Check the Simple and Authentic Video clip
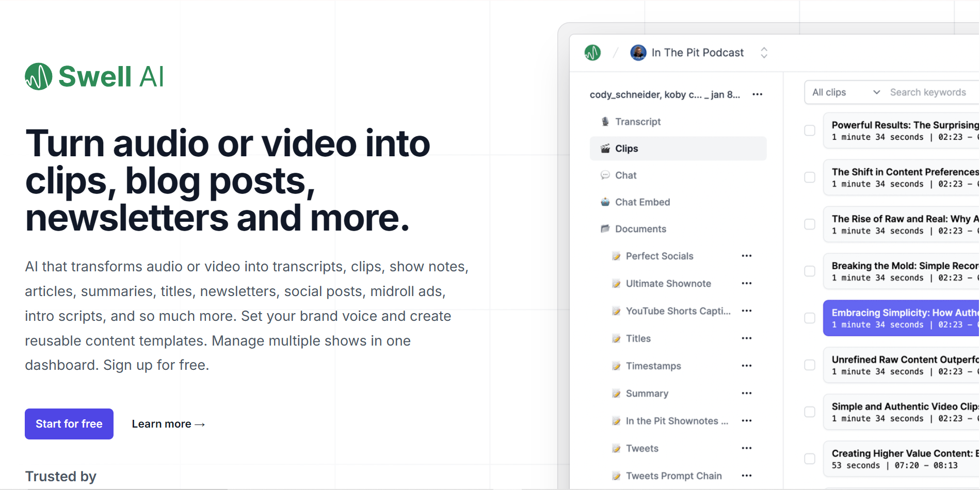The width and height of the screenshot is (980, 490). tap(810, 412)
